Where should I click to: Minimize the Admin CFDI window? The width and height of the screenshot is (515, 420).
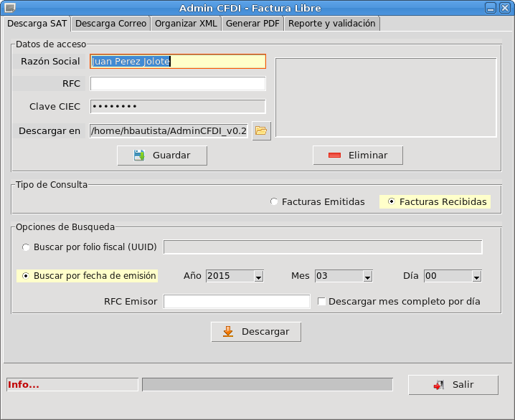click(x=491, y=8)
